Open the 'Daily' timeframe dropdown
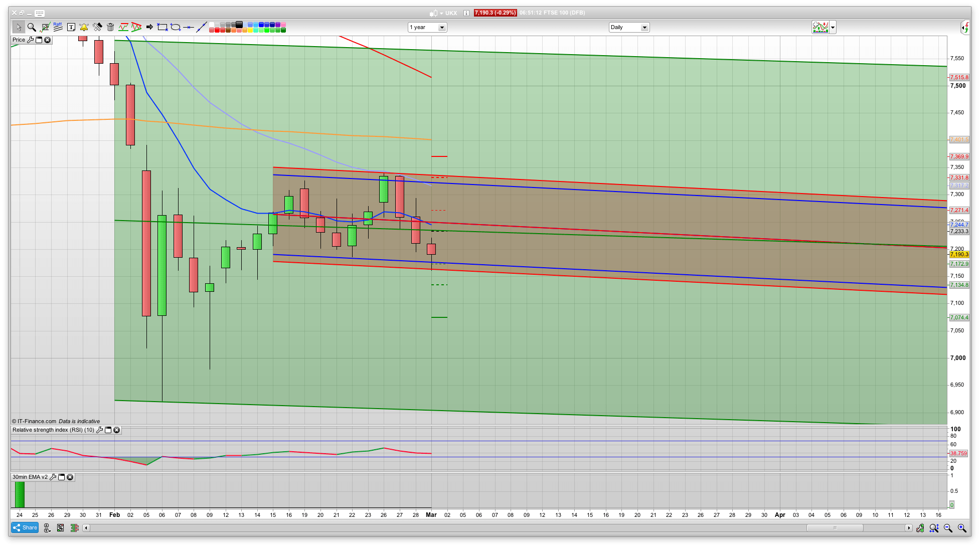The height and width of the screenshot is (547, 980). tap(629, 27)
